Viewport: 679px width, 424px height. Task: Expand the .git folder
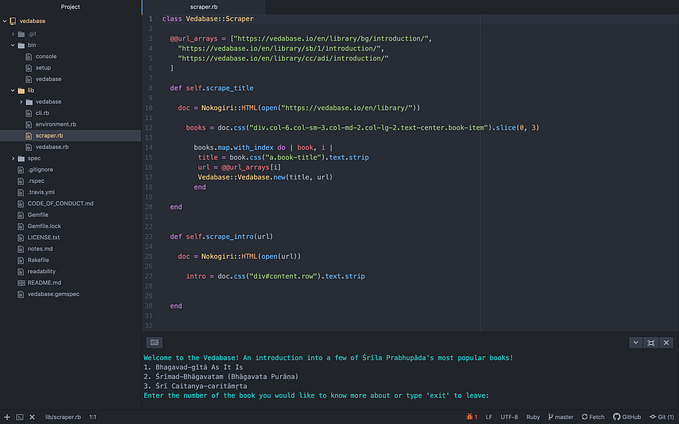coord(13,34)
